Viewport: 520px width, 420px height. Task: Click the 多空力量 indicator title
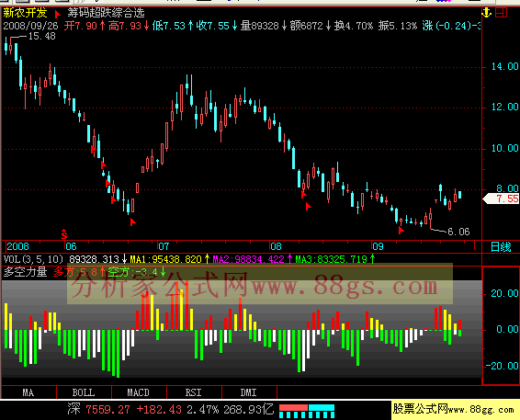coord(25,272)
